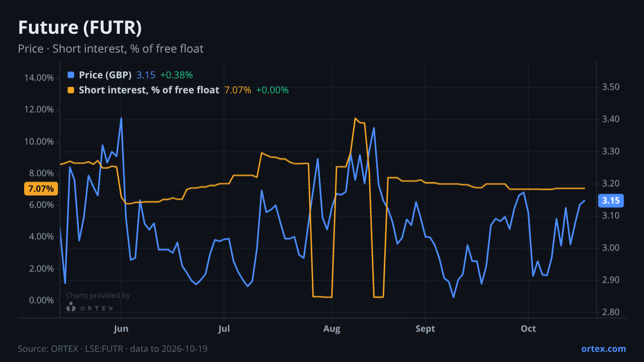Click the 3.15 blue price axis badge

(611, 201)
